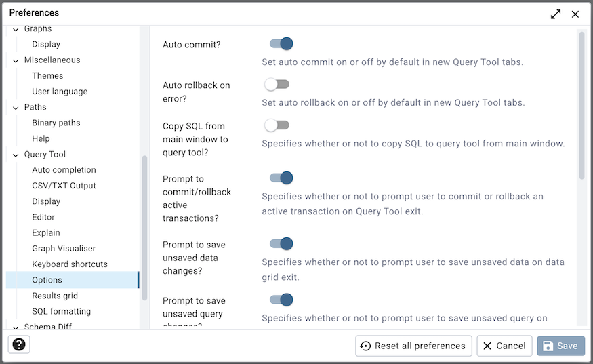Collapse the Paths section chevron
The width and height of the screenshot is (593, 364).
pos(16,108)
